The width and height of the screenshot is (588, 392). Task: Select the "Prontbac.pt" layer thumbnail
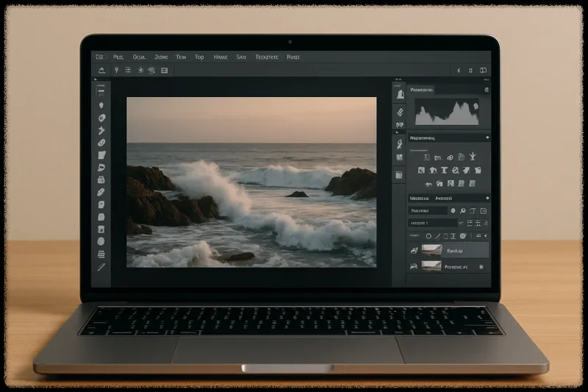click(431, 266)
